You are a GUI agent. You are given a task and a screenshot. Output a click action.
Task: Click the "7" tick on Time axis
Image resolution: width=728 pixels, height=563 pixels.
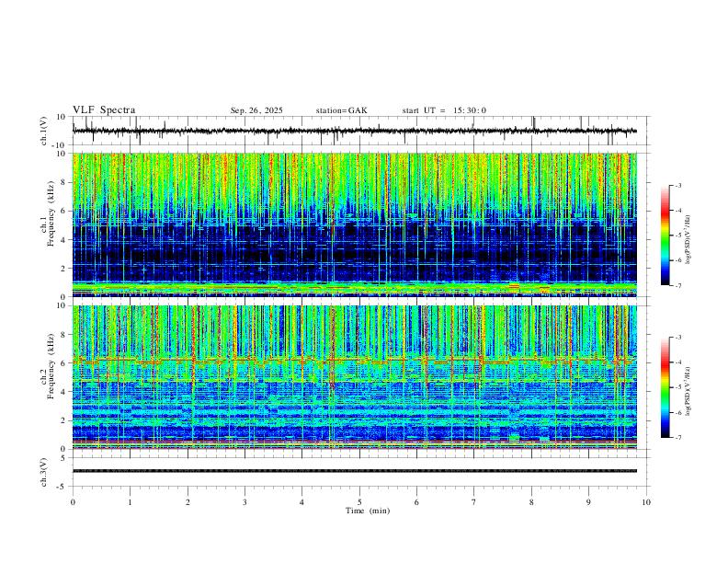(x=474, y=502)
